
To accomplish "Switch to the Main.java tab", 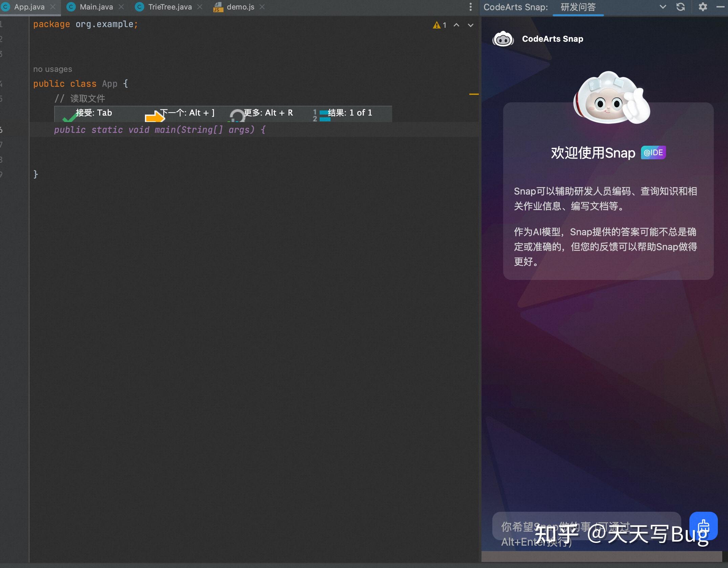I will pos(97,7).
